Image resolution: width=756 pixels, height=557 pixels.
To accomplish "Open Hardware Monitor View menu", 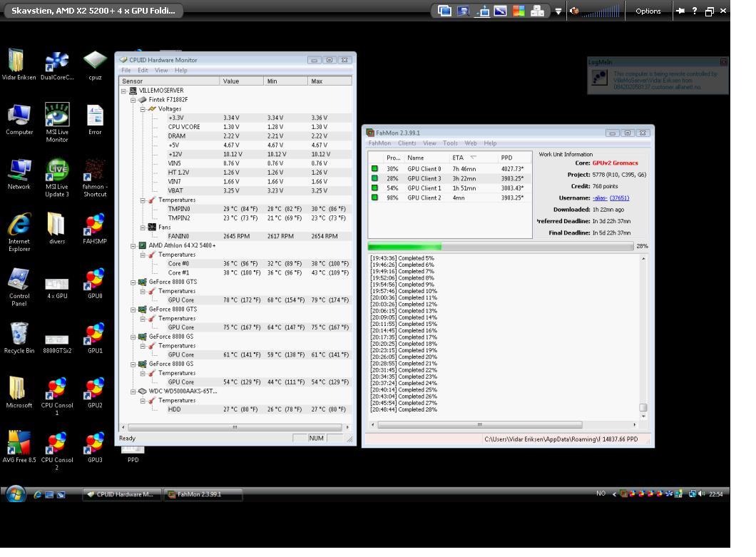I will 161,71.
